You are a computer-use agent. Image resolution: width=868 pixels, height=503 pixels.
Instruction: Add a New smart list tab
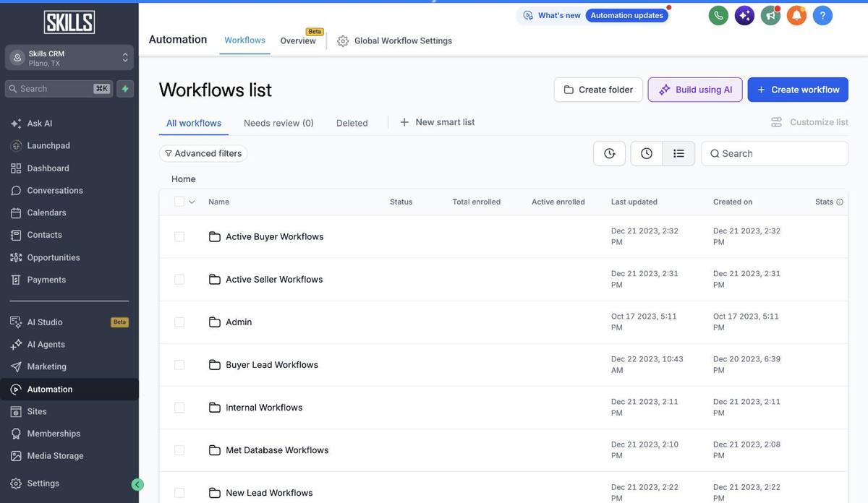[x=438, y=122]
